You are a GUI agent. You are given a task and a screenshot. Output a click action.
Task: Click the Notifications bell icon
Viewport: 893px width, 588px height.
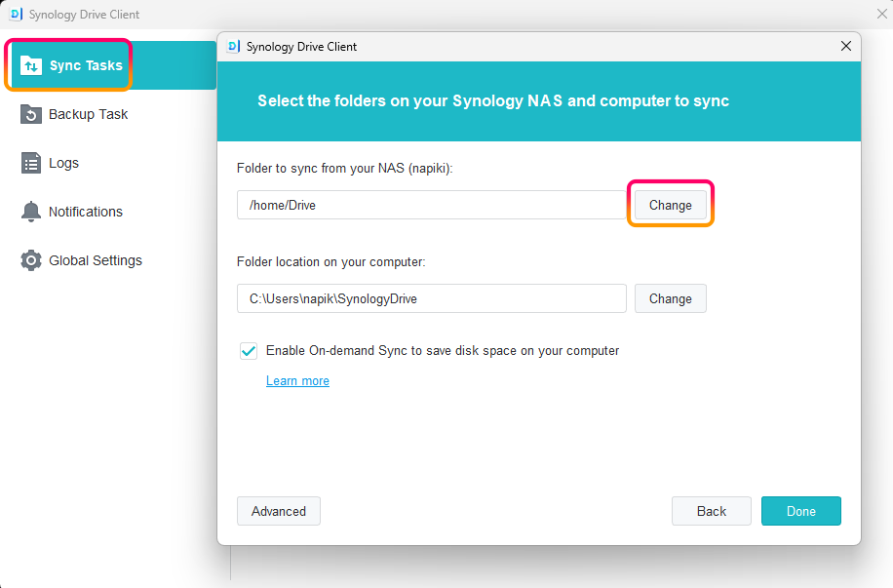tap(31, 212)
